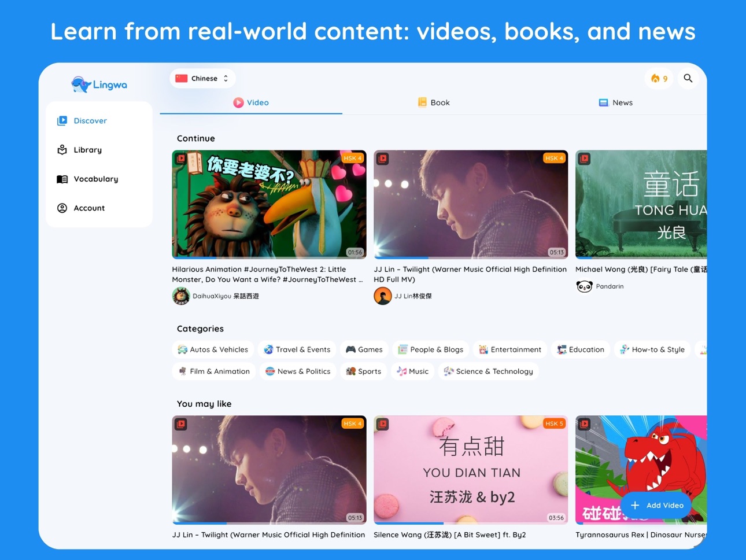
Task: Open JJ Lin Twilight thumbnail under You may like
Action: [x=269, y=470]
